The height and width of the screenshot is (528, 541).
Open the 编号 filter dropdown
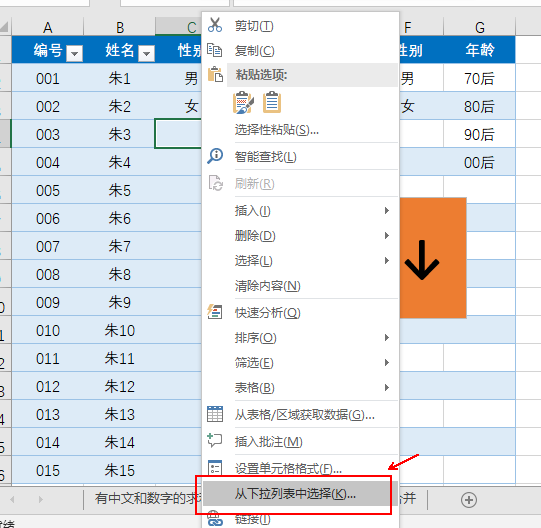click(75, 53)
